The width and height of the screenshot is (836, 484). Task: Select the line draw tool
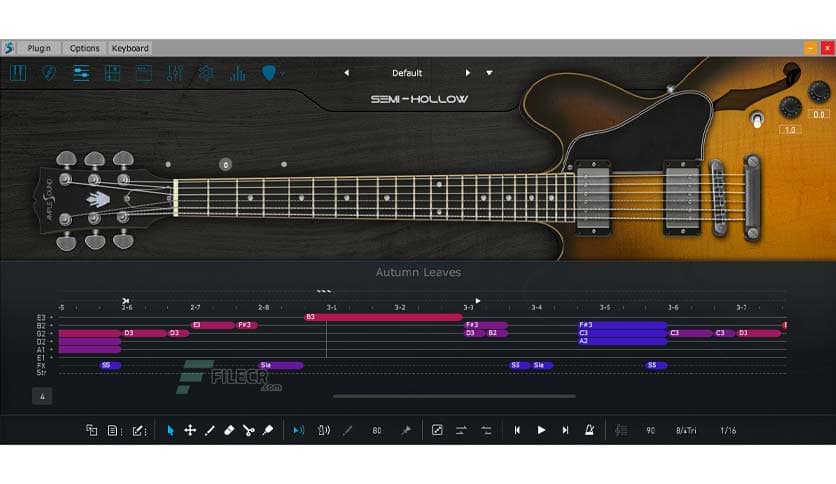click(x=210, y=430)
